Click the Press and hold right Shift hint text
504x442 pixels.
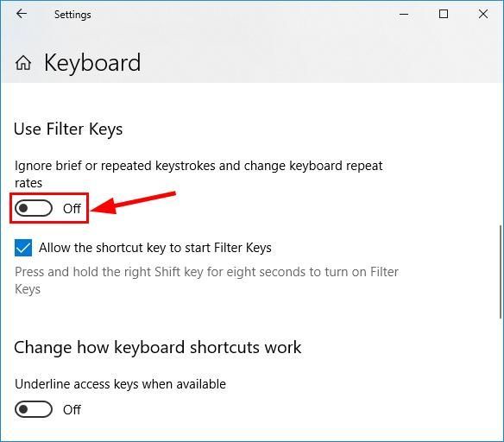206,281
